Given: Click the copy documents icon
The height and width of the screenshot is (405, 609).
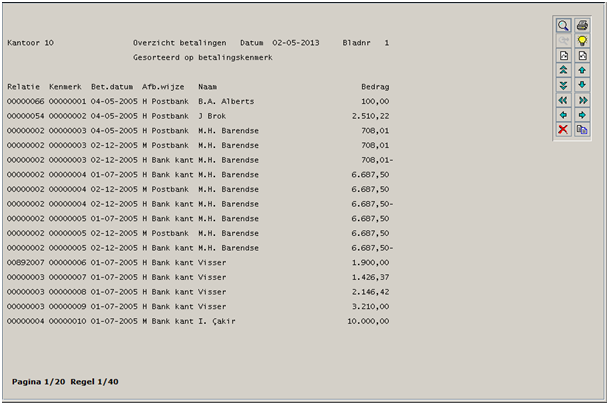Looking at the screenshot, I should [x=582, y=131].
